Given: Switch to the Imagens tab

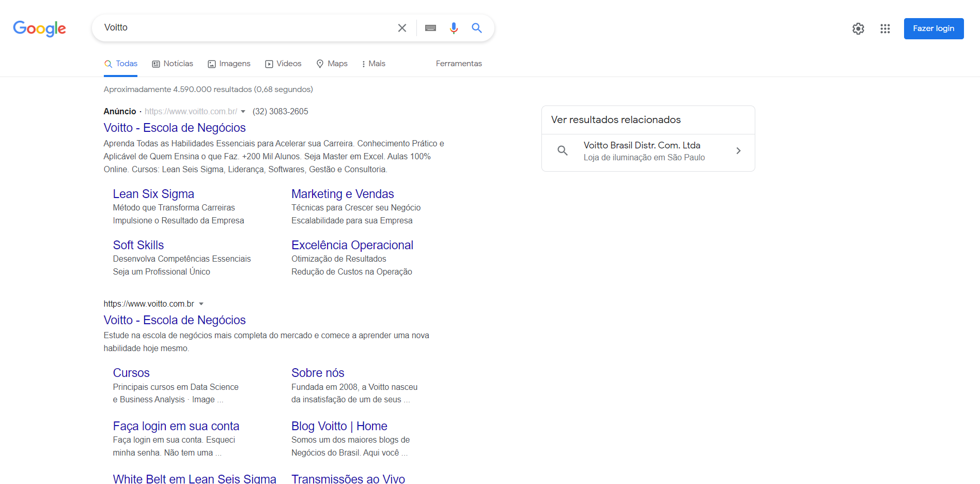Looking at the screenshot, I should click(x=229, y=64).
